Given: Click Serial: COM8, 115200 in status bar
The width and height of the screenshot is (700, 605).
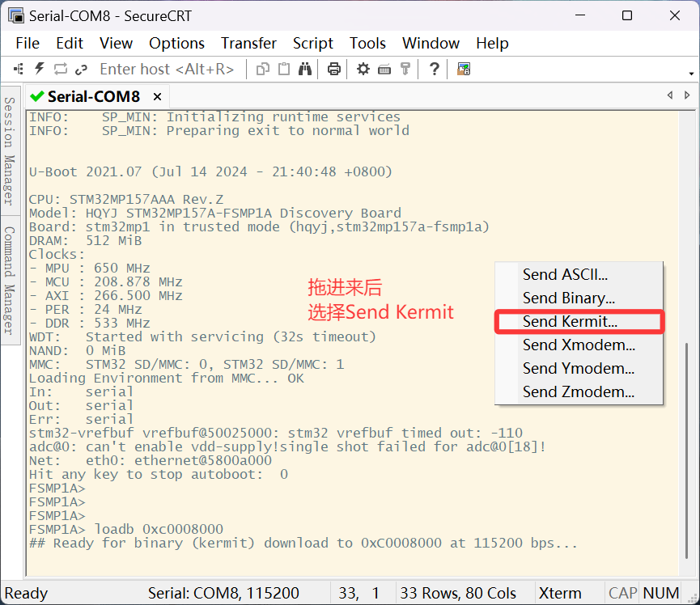Looking at the screenshot, I should click(x=223, y=593).
